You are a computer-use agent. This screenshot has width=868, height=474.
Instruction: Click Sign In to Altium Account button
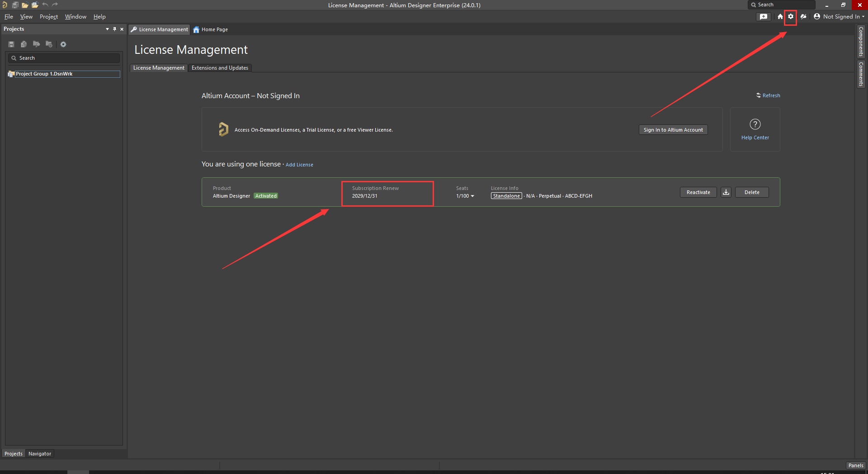[673, 130]
